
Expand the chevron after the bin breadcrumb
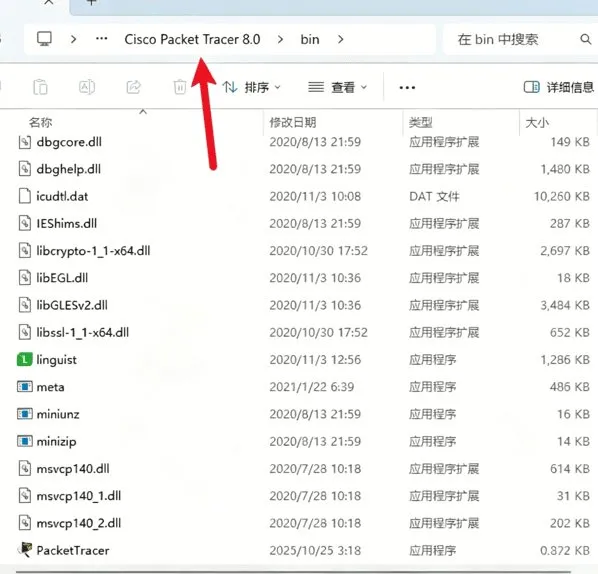point(341,39)
